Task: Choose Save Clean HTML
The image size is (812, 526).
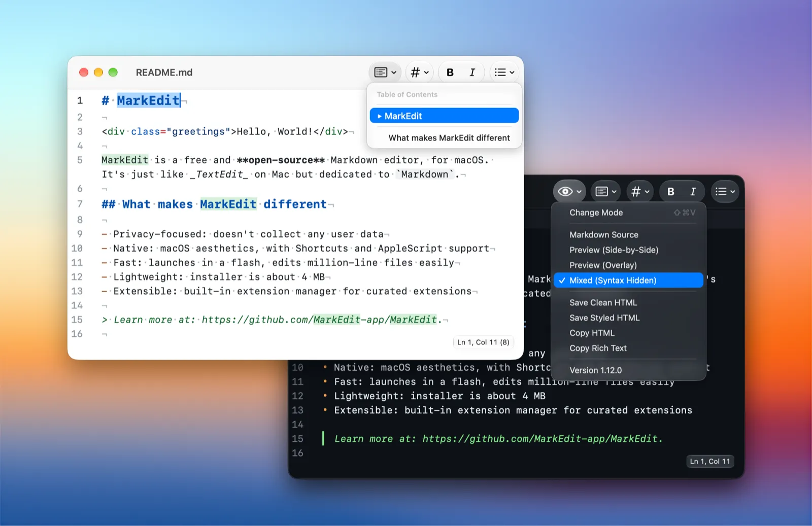Action: [x=628, y=303]
